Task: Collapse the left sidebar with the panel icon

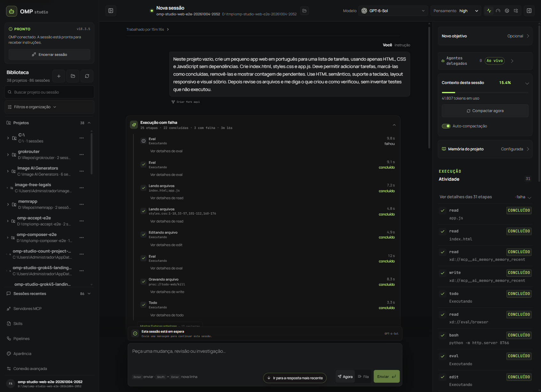Action: pyautogui.click(x=111, y=11)
